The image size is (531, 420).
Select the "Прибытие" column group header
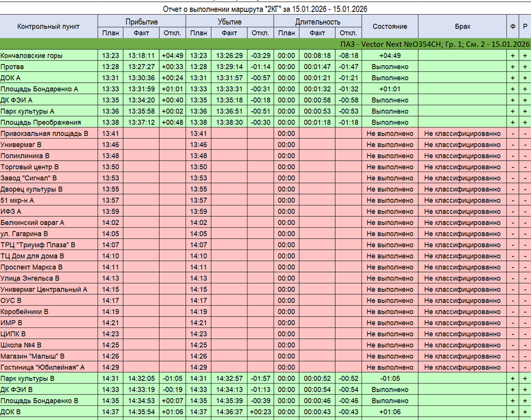coord(142,22)
